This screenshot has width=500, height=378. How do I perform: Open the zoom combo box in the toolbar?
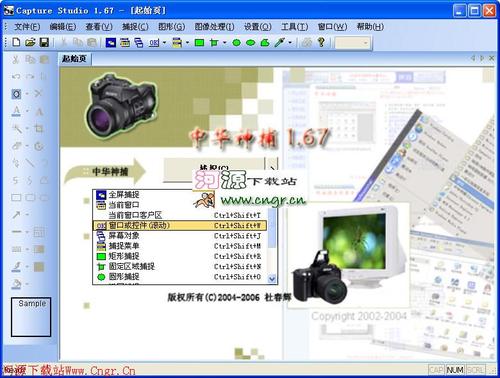click(352, 43)
